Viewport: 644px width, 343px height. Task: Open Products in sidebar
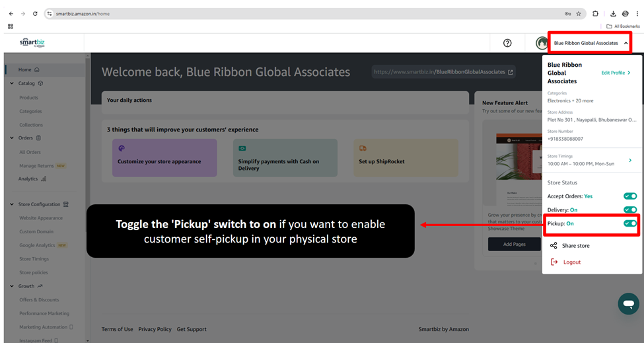28,98
